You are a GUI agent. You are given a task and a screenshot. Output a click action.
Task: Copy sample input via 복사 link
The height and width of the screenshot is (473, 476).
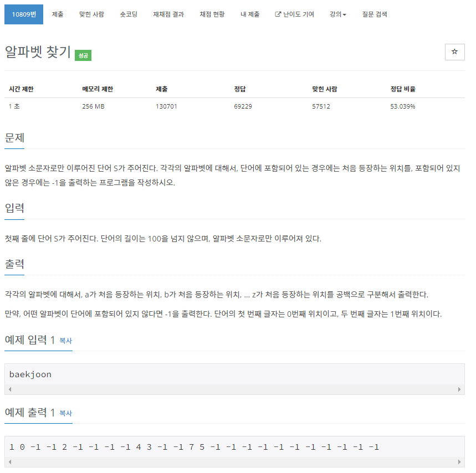point(65,341)
